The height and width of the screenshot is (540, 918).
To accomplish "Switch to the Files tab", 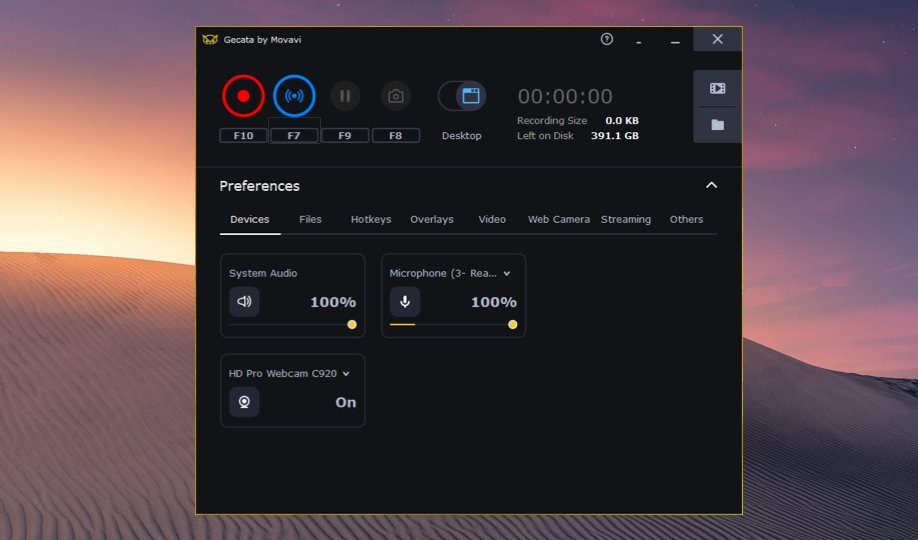I will [x=310, y=220].
